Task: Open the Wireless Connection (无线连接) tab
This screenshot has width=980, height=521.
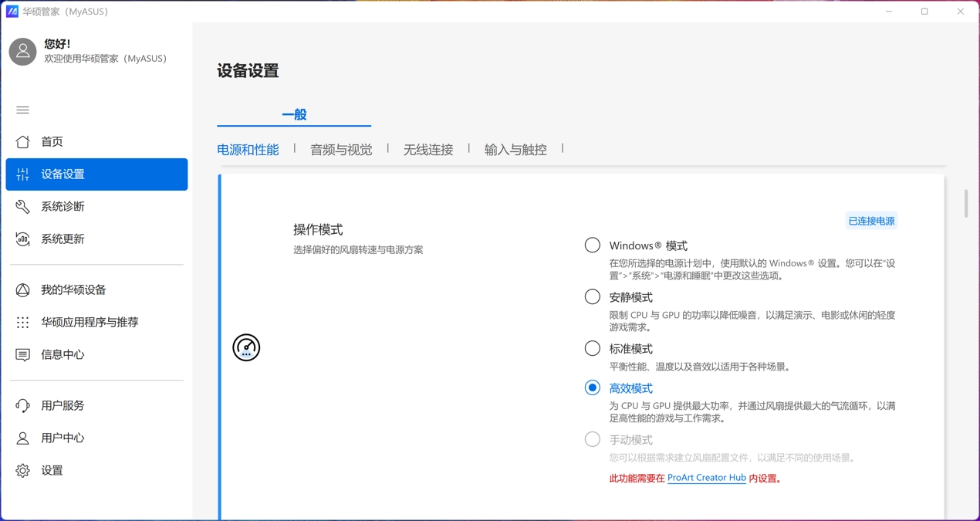Action: coord(428,150)
